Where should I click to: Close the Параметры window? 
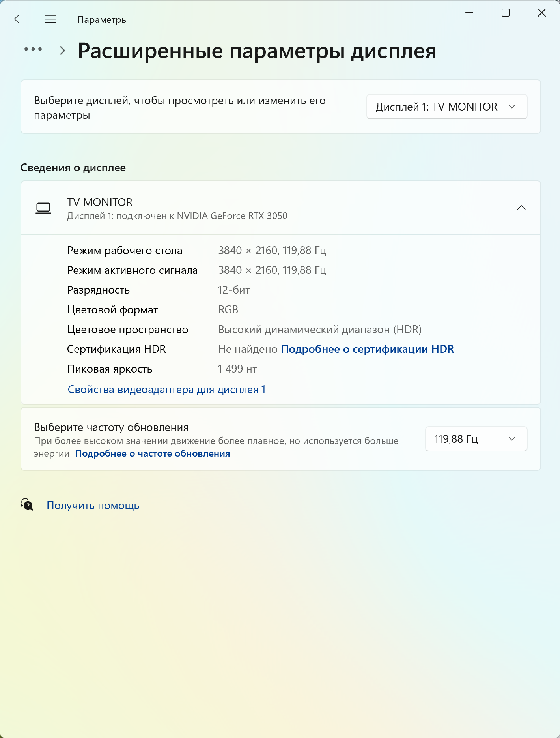pos(542,13)
